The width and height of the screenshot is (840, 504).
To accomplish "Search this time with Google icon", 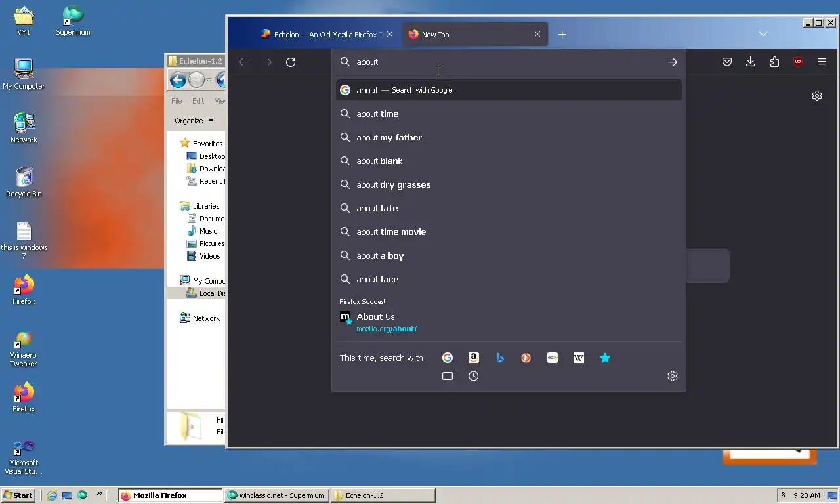I will 448,358.
